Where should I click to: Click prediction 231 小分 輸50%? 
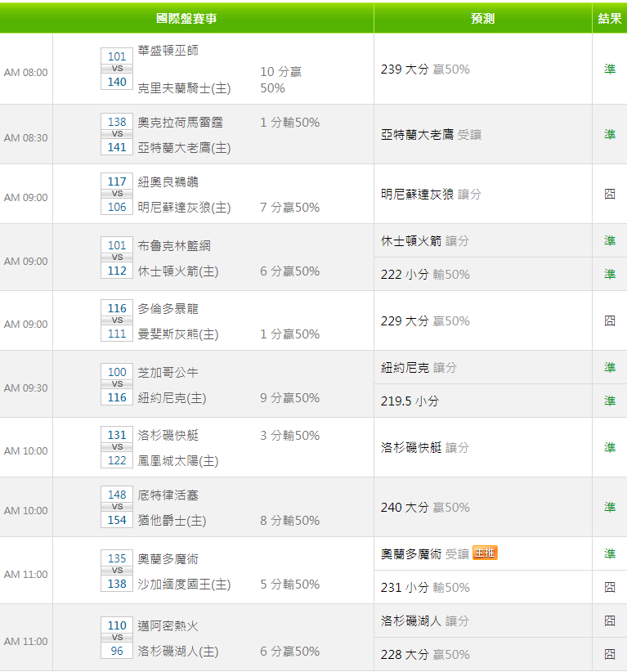pyautogui.click(x=425, y=588)
